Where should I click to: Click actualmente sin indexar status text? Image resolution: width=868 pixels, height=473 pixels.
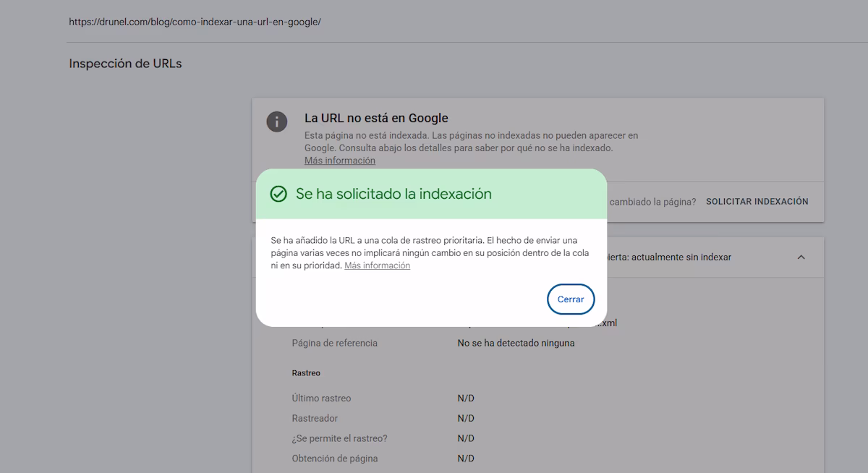click(x=680, y=257)
